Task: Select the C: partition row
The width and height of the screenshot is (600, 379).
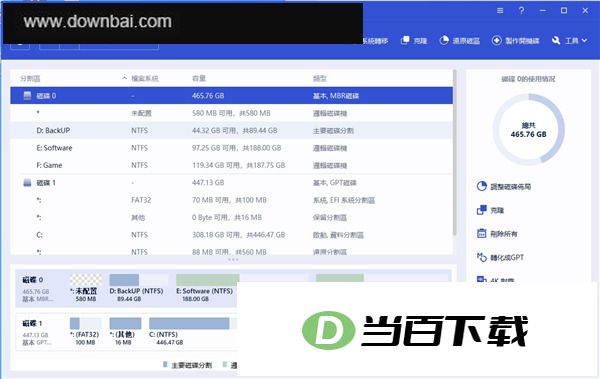Action: [232, 235]
